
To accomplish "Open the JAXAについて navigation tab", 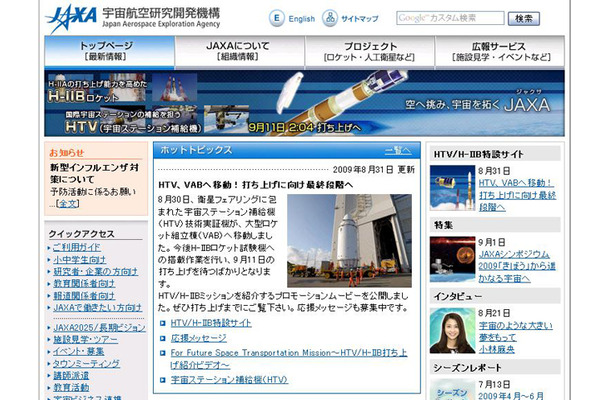I will click(248, 52).
